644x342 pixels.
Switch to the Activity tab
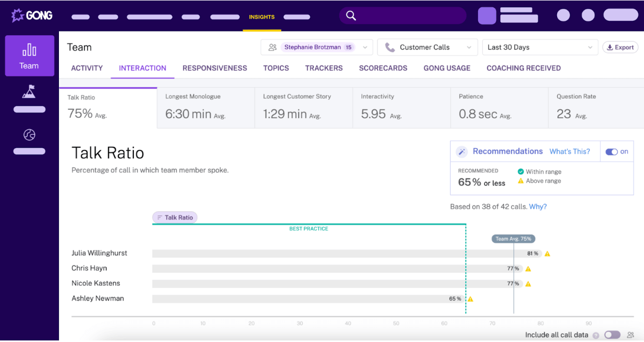pos(87,68)
